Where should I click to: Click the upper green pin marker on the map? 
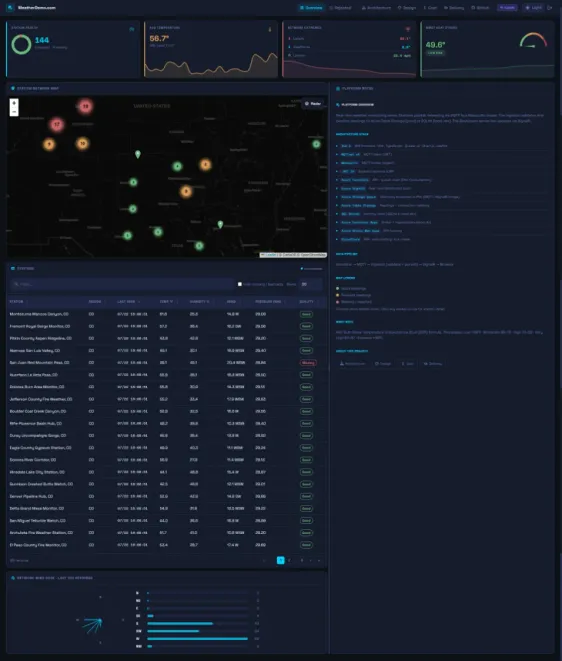[137, 154]
